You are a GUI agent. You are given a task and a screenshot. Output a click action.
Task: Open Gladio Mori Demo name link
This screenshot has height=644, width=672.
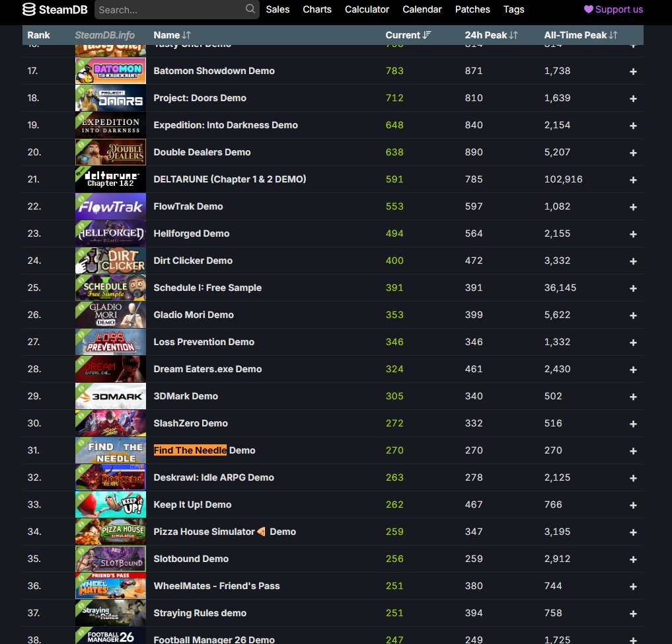(x=194, y=315)
